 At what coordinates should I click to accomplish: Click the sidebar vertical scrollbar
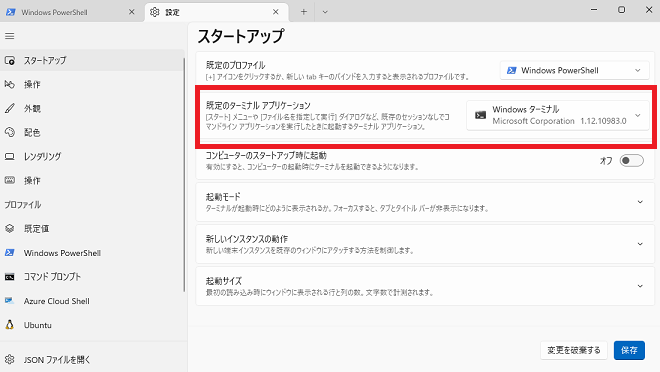tap(184, 175)
